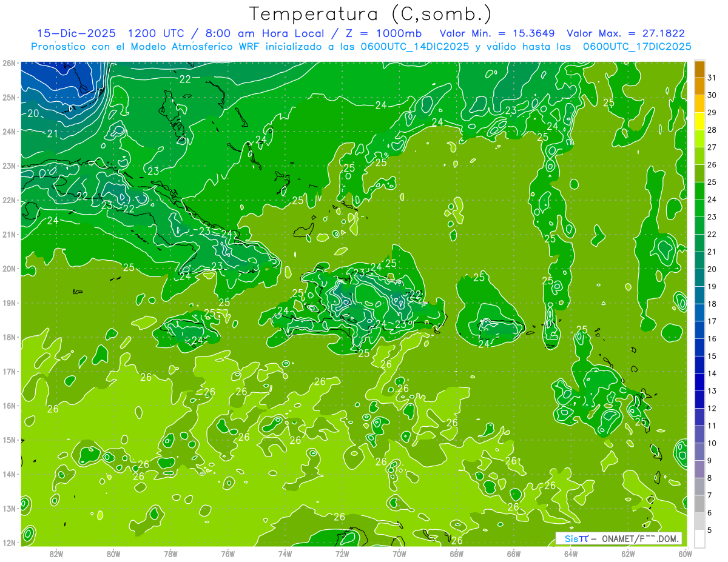Click the color bar legend value 18

712,304
